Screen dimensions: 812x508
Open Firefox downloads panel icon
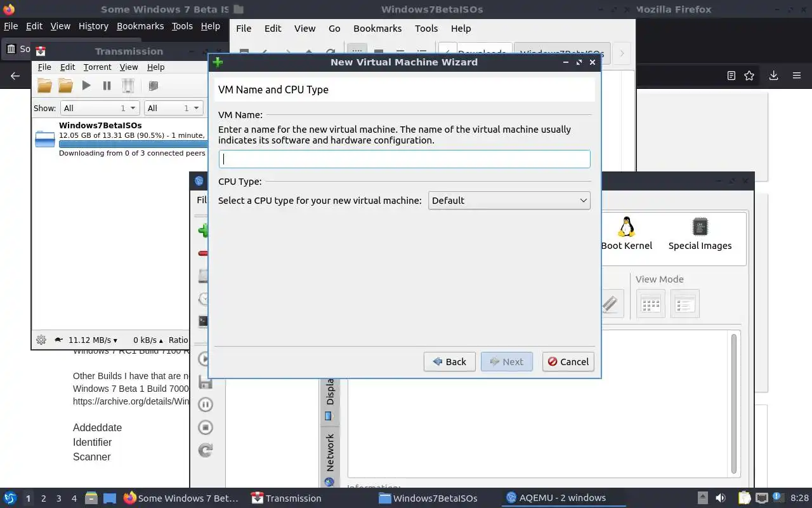pos(773,76)
